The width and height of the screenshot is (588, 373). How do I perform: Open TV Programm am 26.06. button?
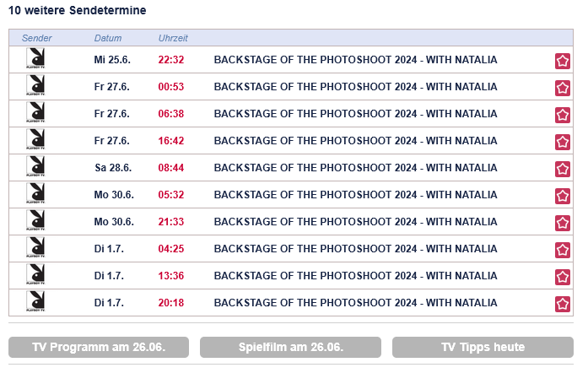click(x=99, y=347)
